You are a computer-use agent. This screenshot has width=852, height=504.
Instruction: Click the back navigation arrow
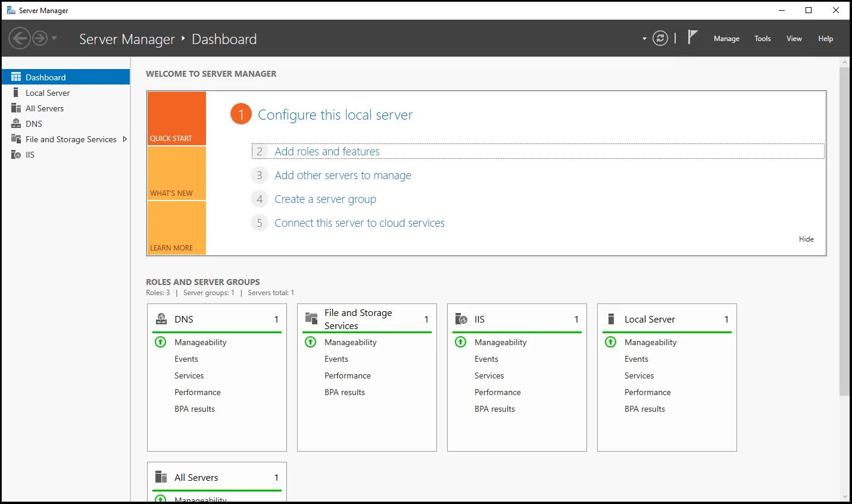20,39
